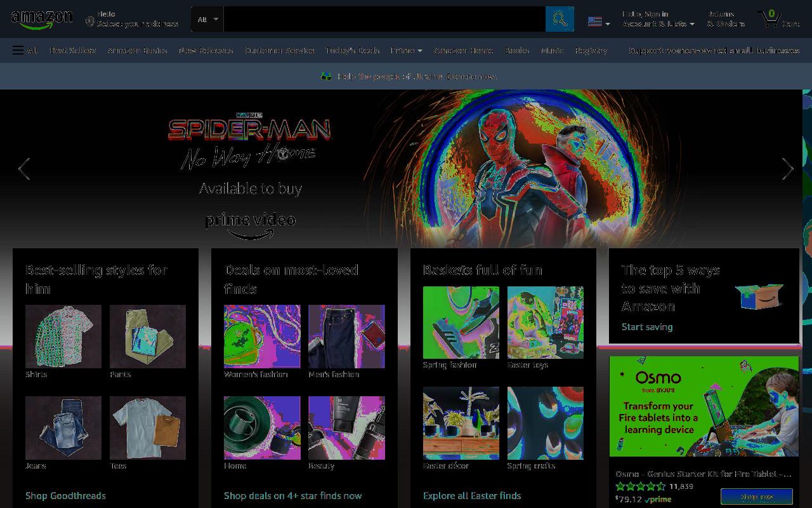Open Amazon Basics in navigation bar

pyautogui.click(x=137, y=50)
